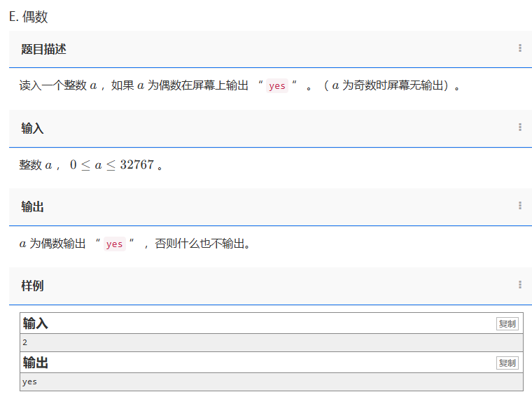Screen dimensions: 532x399
Task: Click the 输入 label inside the sample box
Action: [36, 323]
